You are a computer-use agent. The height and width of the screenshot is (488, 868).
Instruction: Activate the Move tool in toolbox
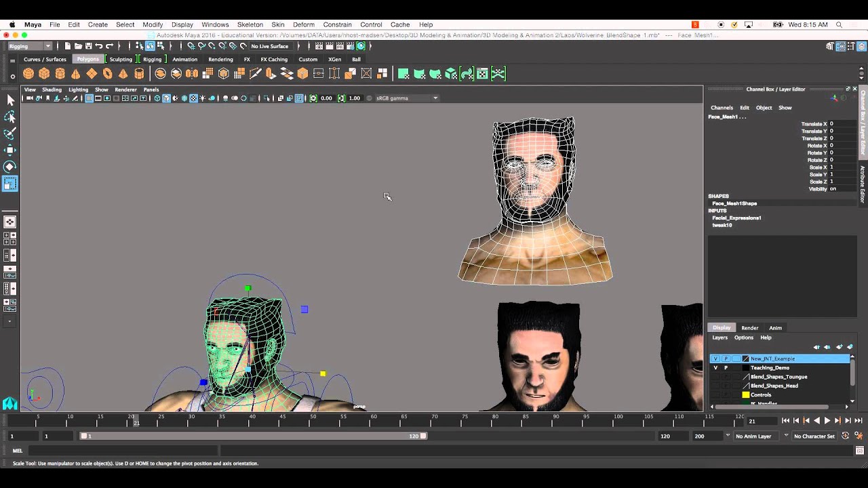[10, 150]
